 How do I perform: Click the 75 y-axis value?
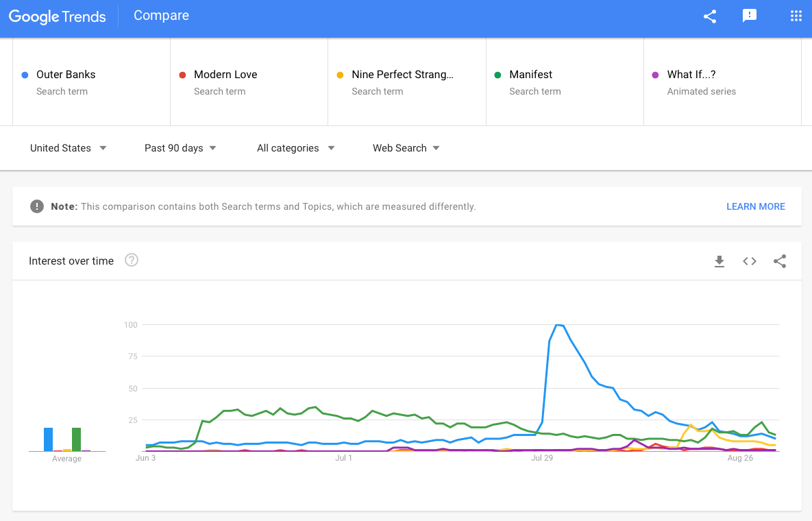133,356
